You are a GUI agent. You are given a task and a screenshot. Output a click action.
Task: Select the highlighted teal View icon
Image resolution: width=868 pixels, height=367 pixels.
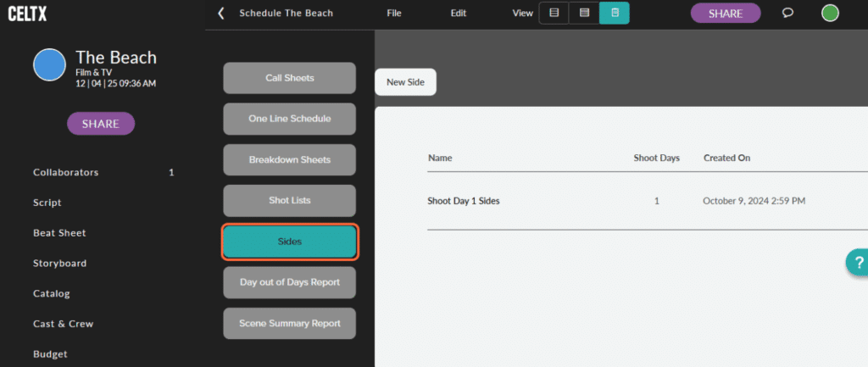(x=615, y=13)
